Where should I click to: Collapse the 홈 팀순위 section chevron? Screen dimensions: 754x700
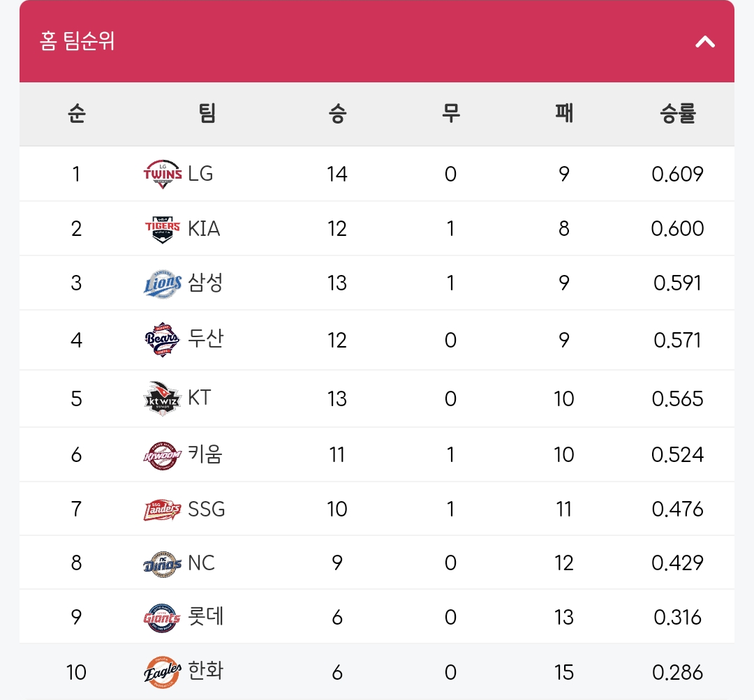pyautogui.click(x=705, y=42)
